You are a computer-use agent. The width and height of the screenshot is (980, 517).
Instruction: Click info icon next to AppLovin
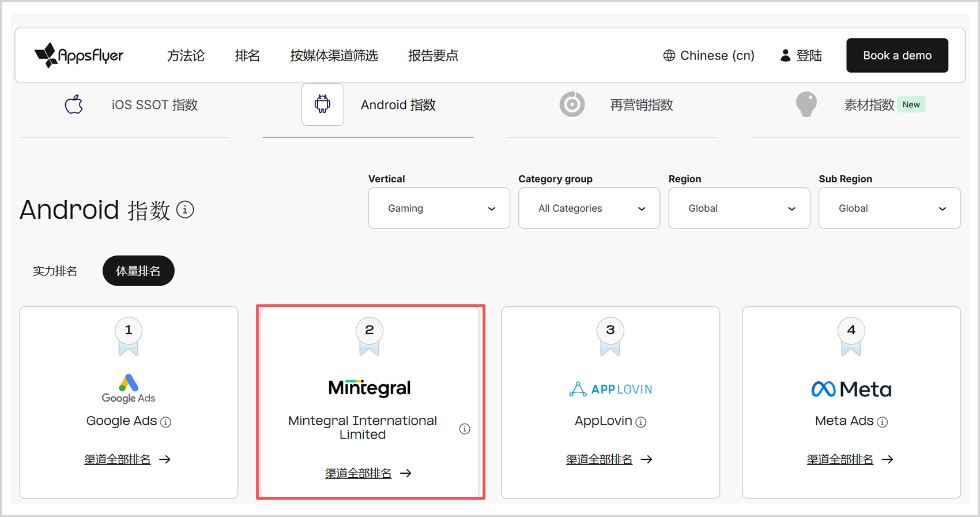click(x=641, y=422)
